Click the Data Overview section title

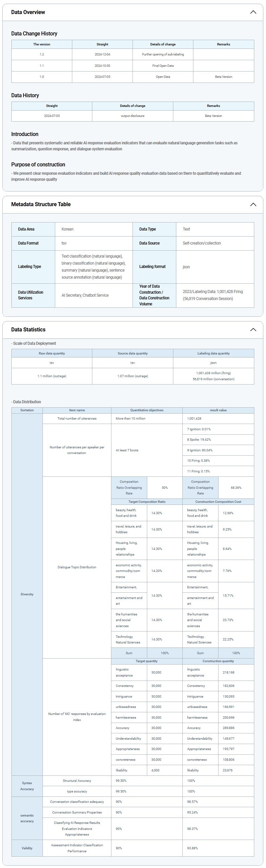[x=28, y=12]
